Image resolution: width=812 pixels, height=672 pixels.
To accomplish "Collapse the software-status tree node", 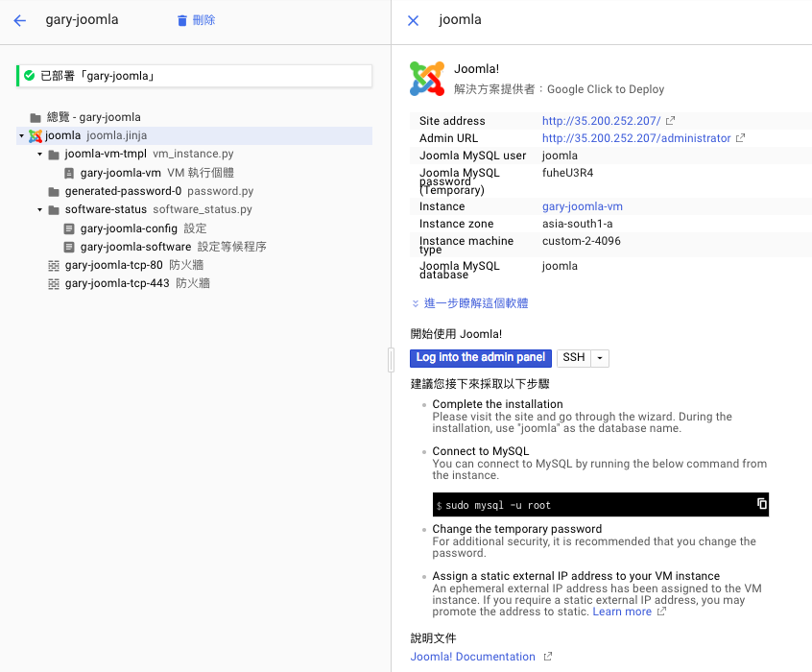I will (40, 210).
